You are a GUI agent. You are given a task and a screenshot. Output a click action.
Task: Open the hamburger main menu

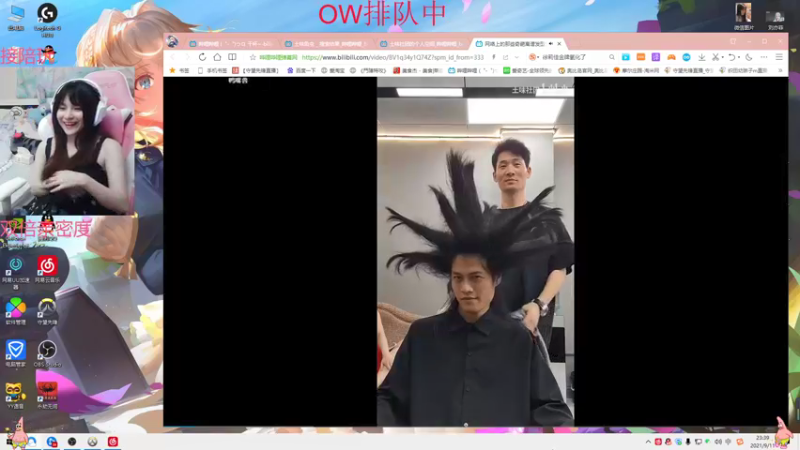[779, 57]
